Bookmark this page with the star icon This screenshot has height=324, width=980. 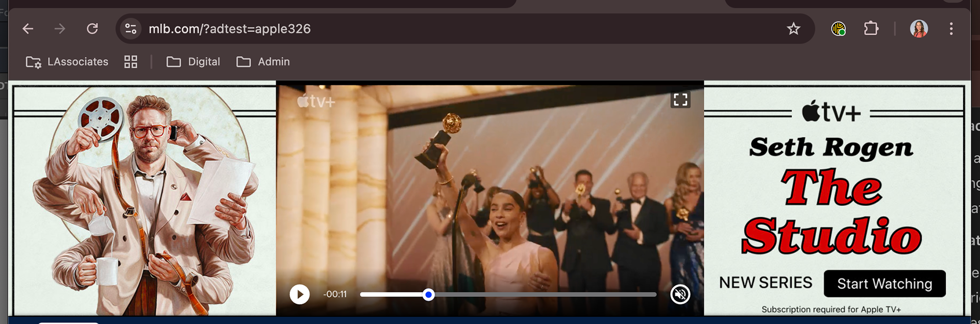point(793,29)
